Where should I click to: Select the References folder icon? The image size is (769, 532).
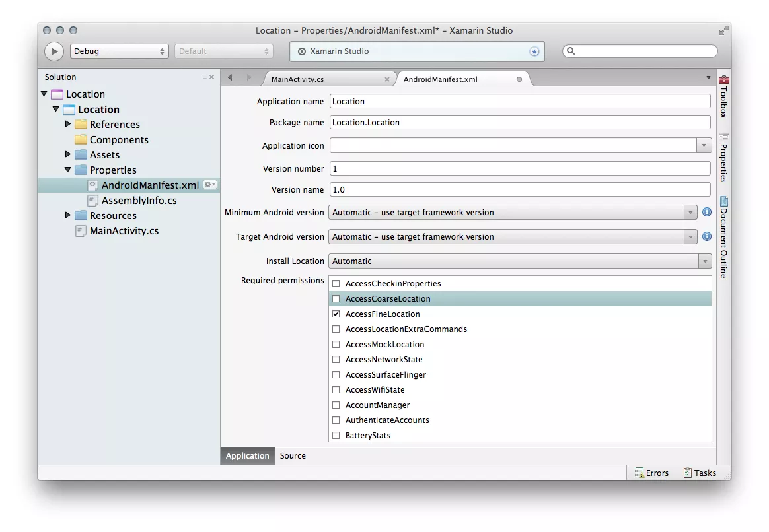pyautogui.click(x=81, y=125)
